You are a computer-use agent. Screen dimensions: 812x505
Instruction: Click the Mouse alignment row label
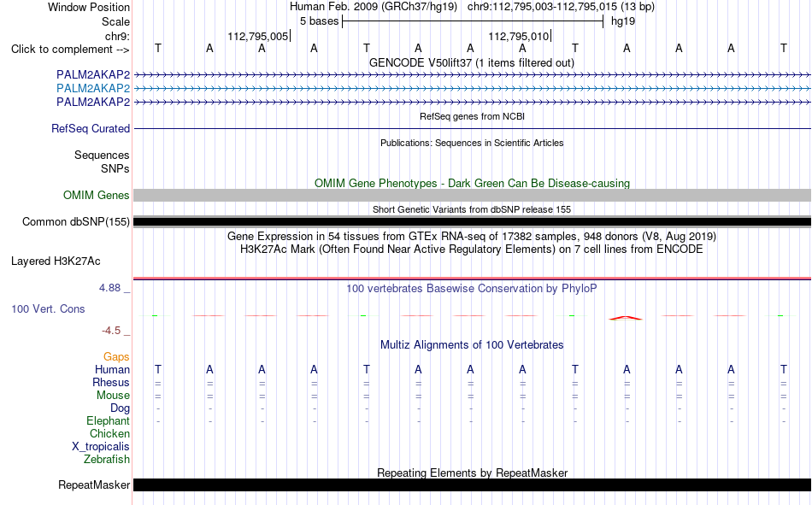click(113, 395)
